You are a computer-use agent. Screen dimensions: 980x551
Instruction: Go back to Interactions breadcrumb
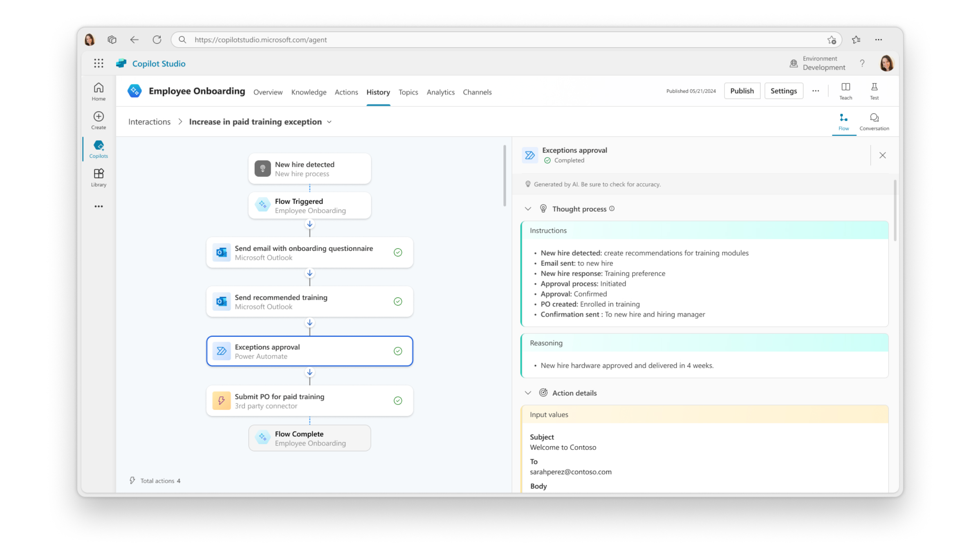tap(149, 121)
